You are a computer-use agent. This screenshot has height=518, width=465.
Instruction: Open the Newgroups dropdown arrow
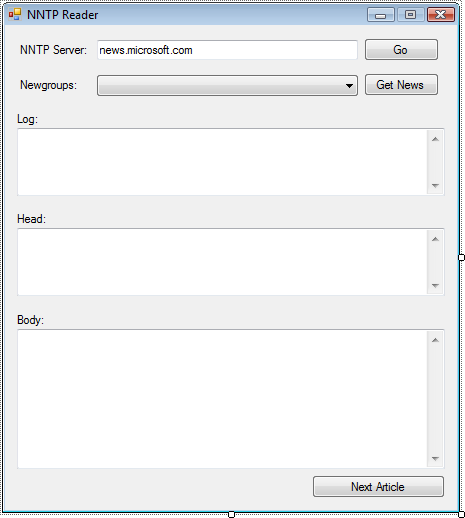(x=349, y=86)
